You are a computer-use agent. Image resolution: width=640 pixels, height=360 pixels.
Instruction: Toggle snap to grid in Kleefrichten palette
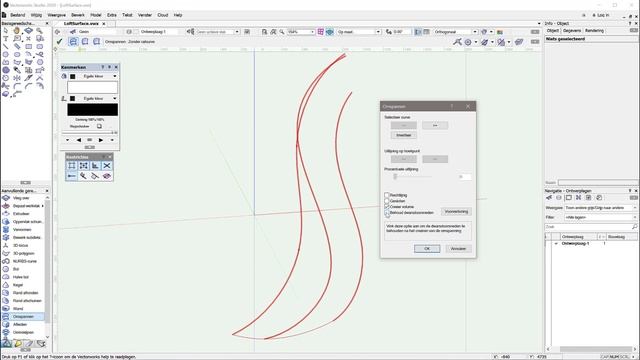(x=71, y=165)
